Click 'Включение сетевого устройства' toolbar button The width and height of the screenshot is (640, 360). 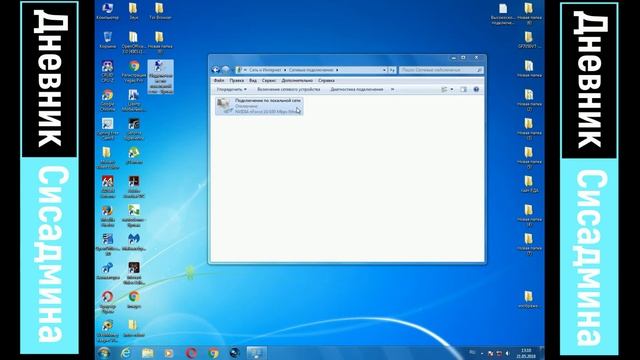288,89
